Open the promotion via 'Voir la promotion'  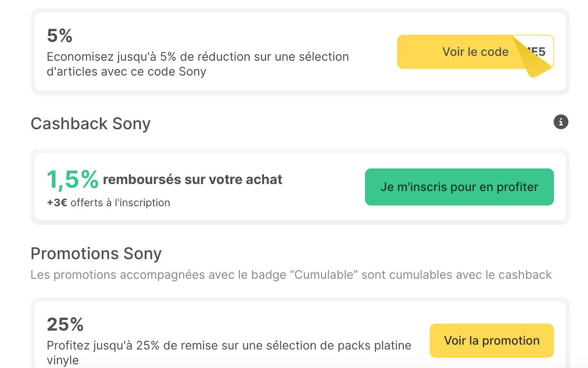(x=491, y=341)
